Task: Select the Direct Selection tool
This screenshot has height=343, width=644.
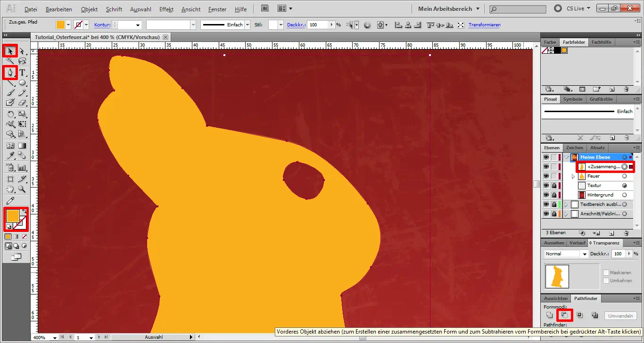Action: [22, 51]
